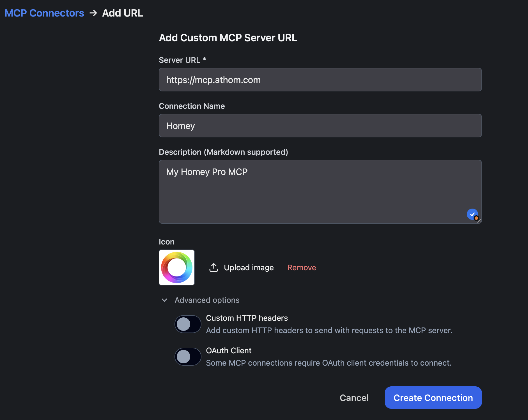Click the breadcrumb arrow icon
528x420 pixels.
[93, 13]
